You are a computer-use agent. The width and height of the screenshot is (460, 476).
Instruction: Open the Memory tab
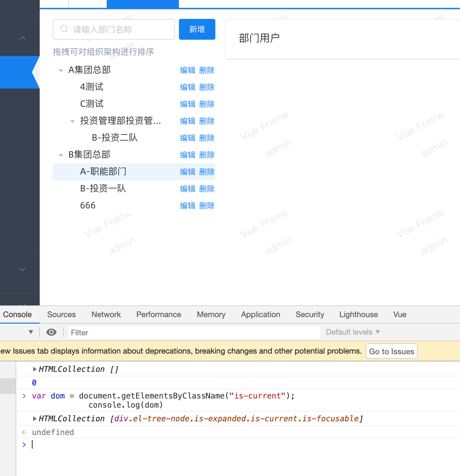(x=211, y=315)
